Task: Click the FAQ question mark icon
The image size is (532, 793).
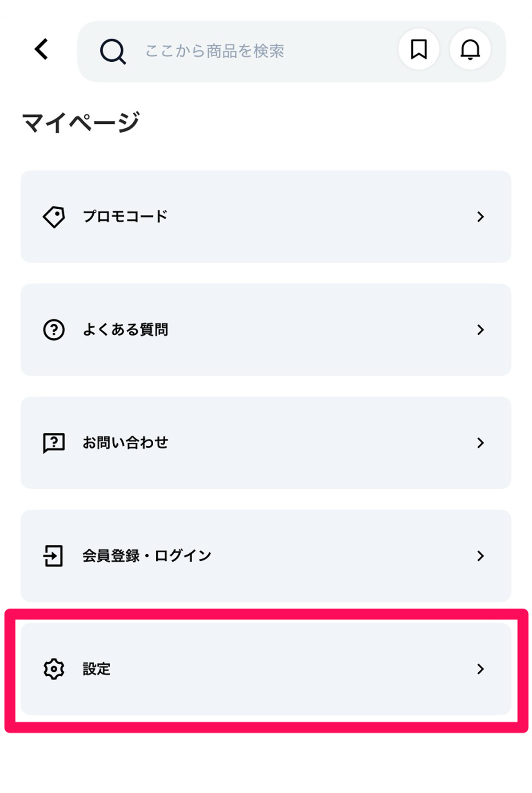Action: (x=54, y=330)
